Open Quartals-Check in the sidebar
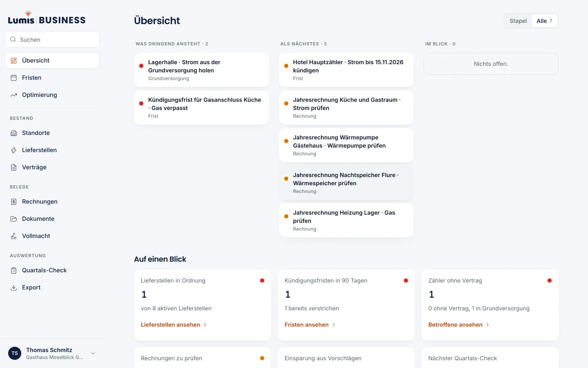This screenshot has height=368, width=588. [52, 270]
